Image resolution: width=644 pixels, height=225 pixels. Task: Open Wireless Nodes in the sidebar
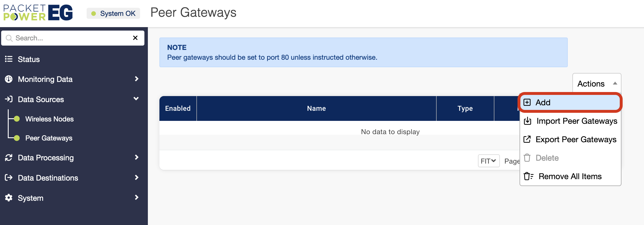point(49,119)
